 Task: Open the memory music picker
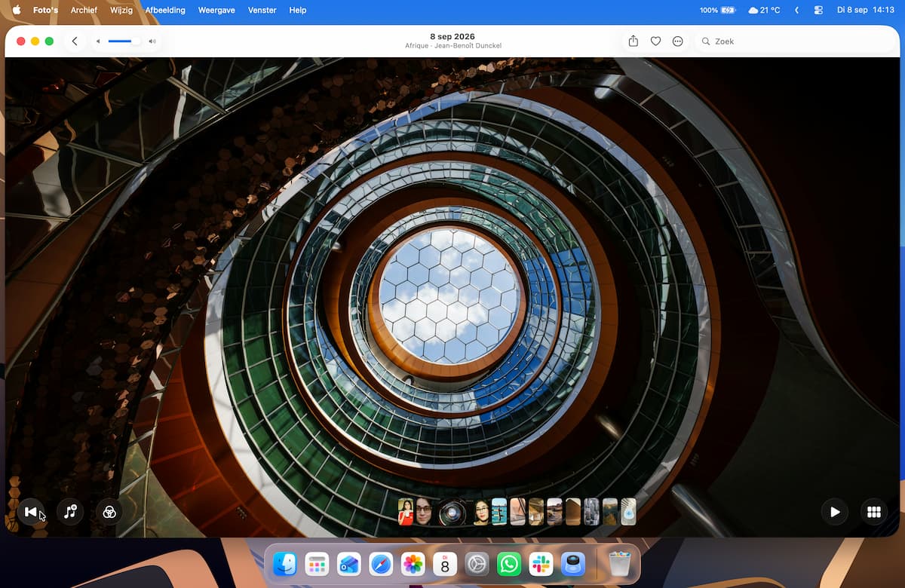pyautogui.click(x=70, y=512)
